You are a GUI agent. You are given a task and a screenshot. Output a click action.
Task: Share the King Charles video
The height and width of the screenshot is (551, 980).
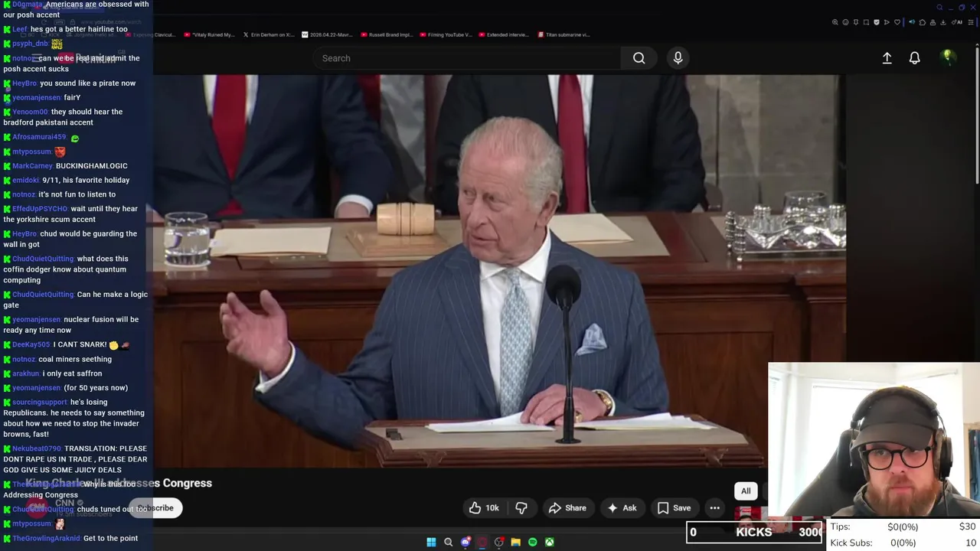[x=567, y=508]
